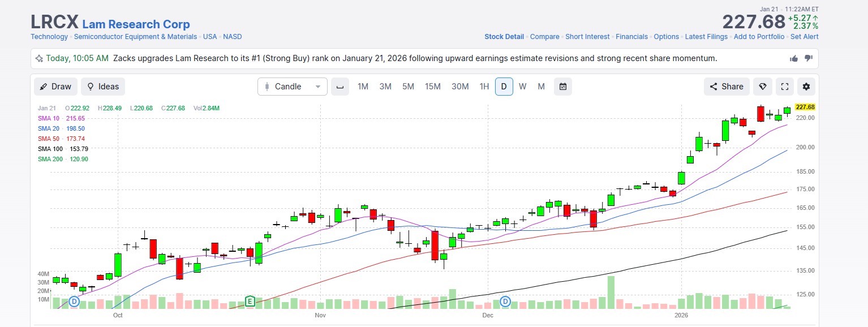This screenshot has height=327, width=868.
Task: Click the earnings 'E' marker on chart
Action: (x=250, y=301)
